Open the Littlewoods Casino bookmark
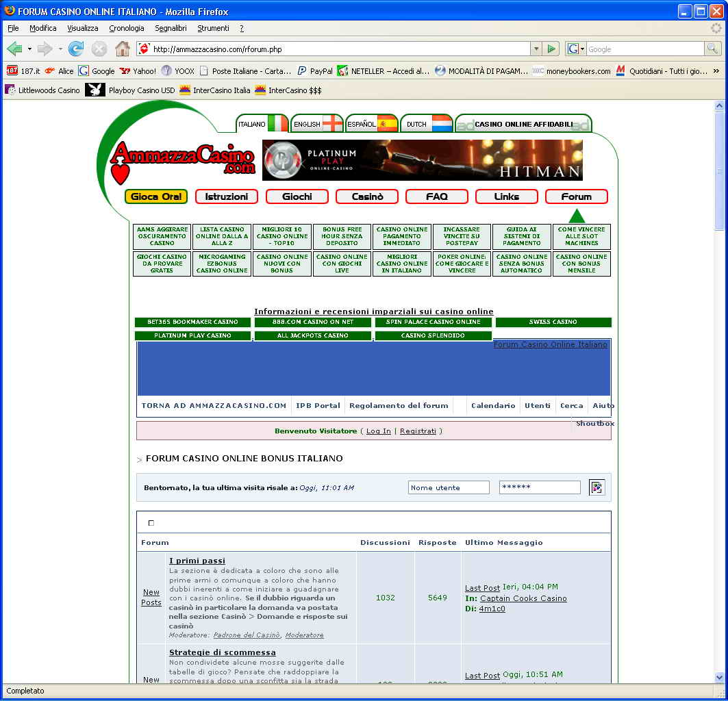 42,90
